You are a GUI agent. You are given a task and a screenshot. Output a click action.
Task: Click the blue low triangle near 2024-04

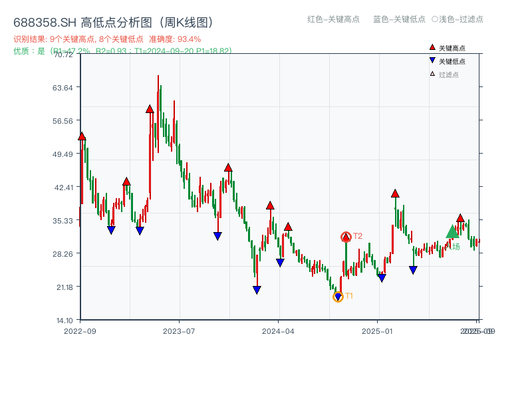[x=280, y=261]
